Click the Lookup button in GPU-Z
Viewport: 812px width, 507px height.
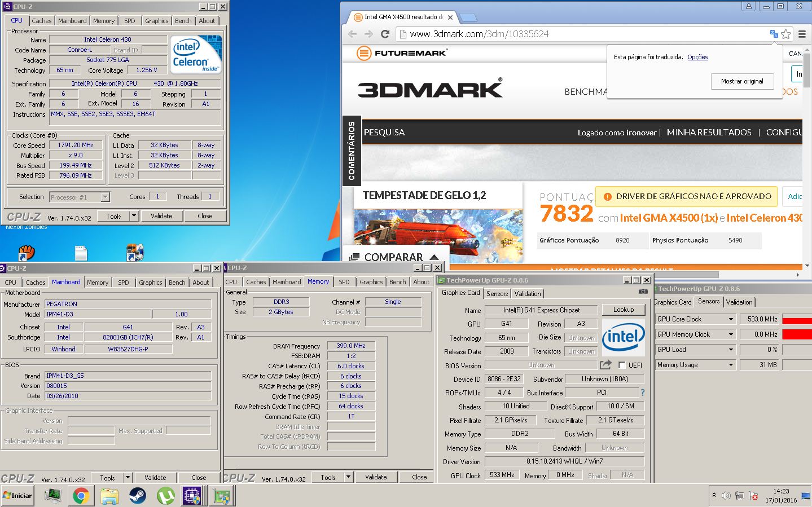tap(624, 310)
